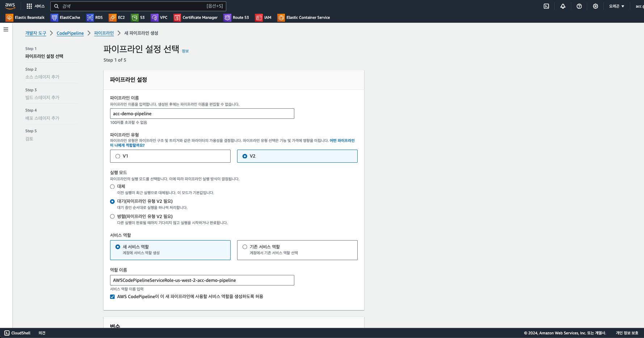Open RDS shortcut icon
The width and height of the screenshot is (644, 338).
click(x=90, y=17)
